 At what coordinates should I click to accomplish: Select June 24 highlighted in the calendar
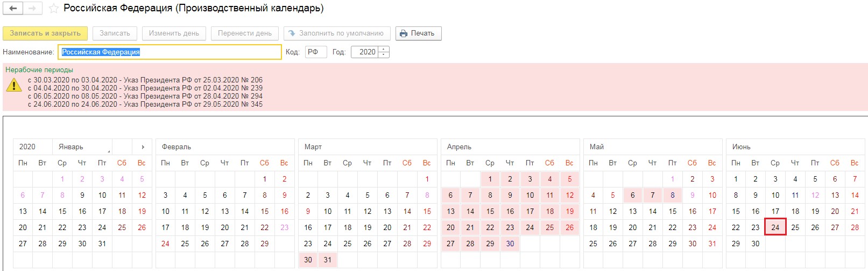tap(775, 227)
